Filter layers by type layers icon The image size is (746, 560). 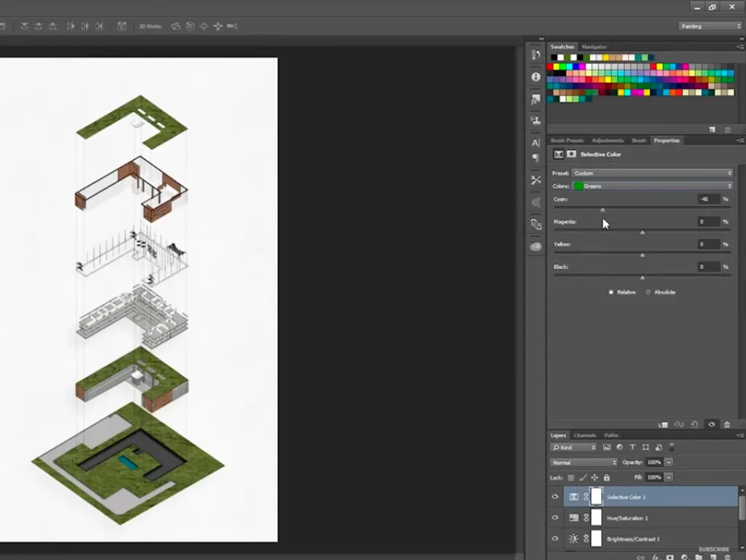[632, 447]
